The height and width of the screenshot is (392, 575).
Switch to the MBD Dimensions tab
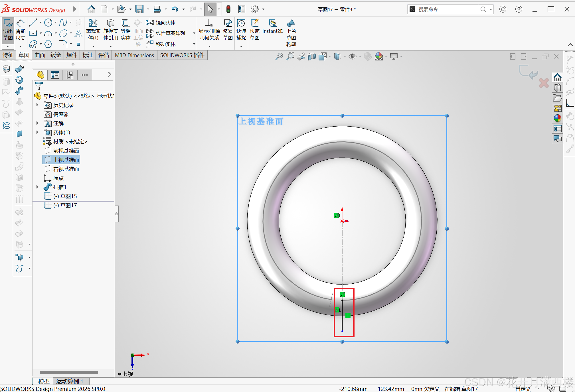pos(134,55)
